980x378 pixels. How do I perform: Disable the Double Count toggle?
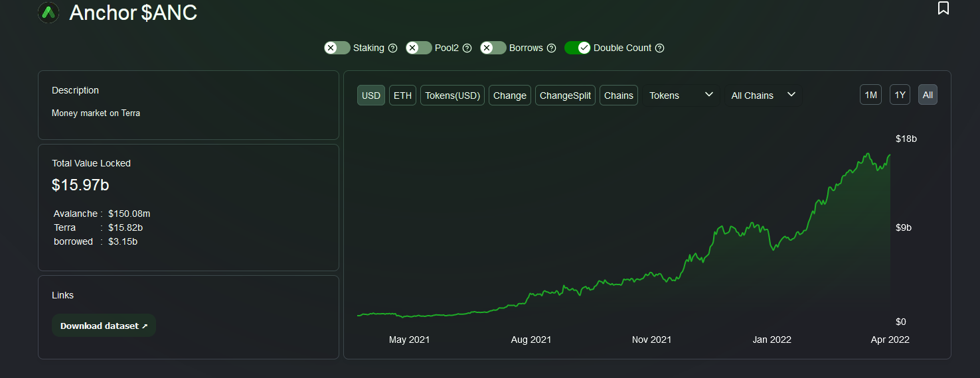coord(578,48)
